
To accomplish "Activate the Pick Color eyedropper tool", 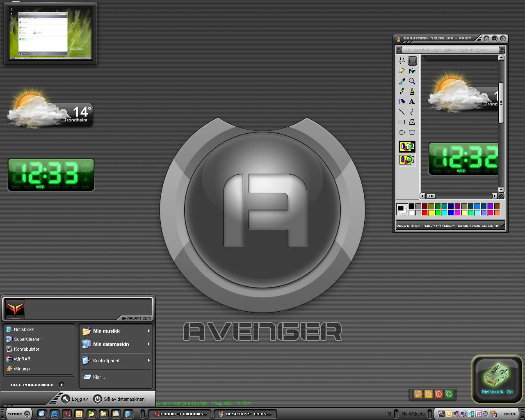I will (402, 81).
